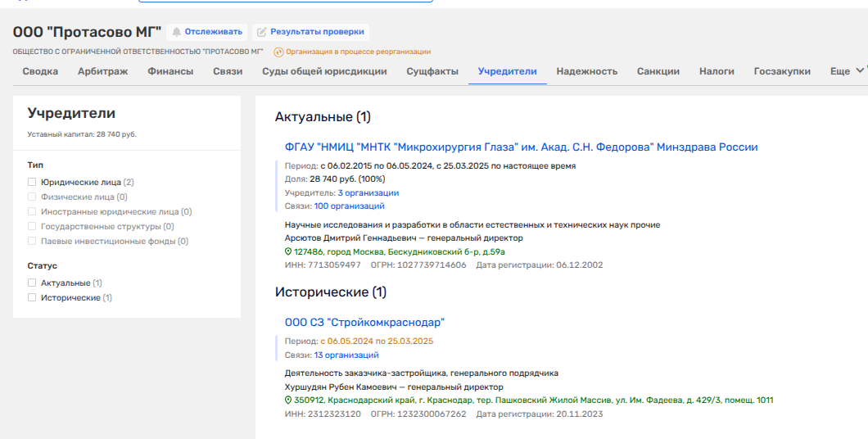Click the Отслеживать button
This screenshot has width=868, height=439.
click(207, 32)
